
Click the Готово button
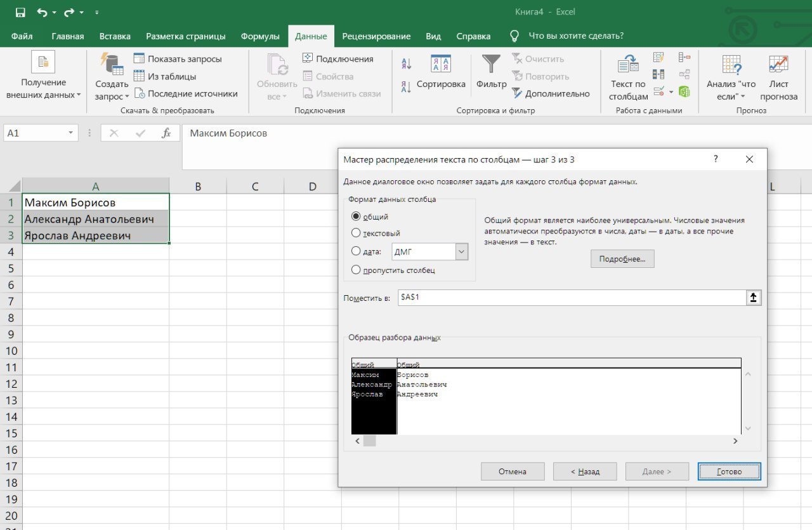(729, 472)
